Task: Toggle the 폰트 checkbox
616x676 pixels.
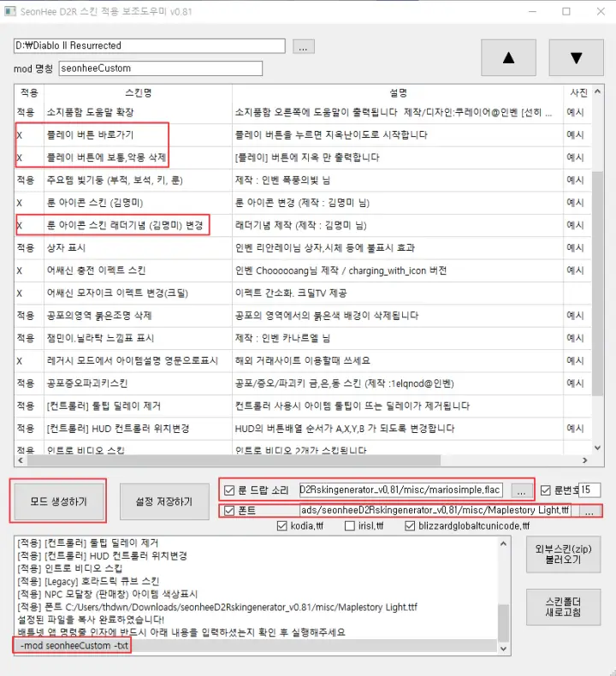Action: pyautogui.click(x=229, y=511)
